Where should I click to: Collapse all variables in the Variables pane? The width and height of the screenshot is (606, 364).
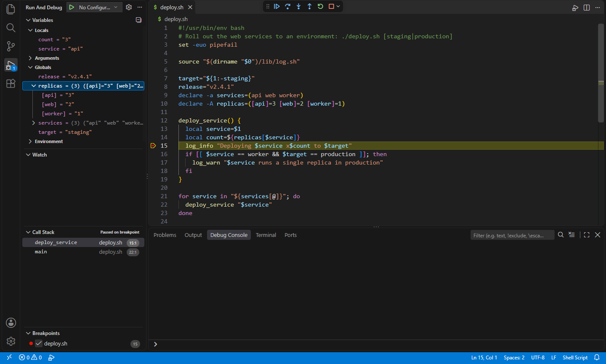(138, 20)
